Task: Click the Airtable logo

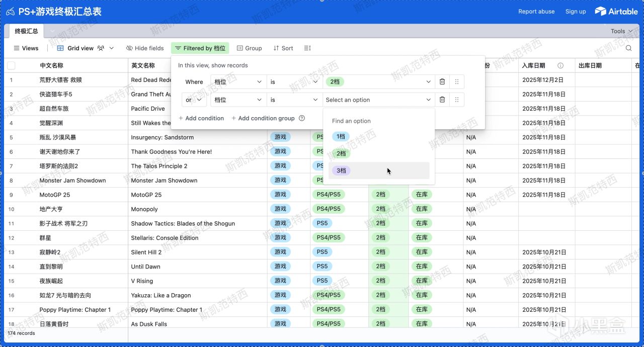Action: pos(616,11)
